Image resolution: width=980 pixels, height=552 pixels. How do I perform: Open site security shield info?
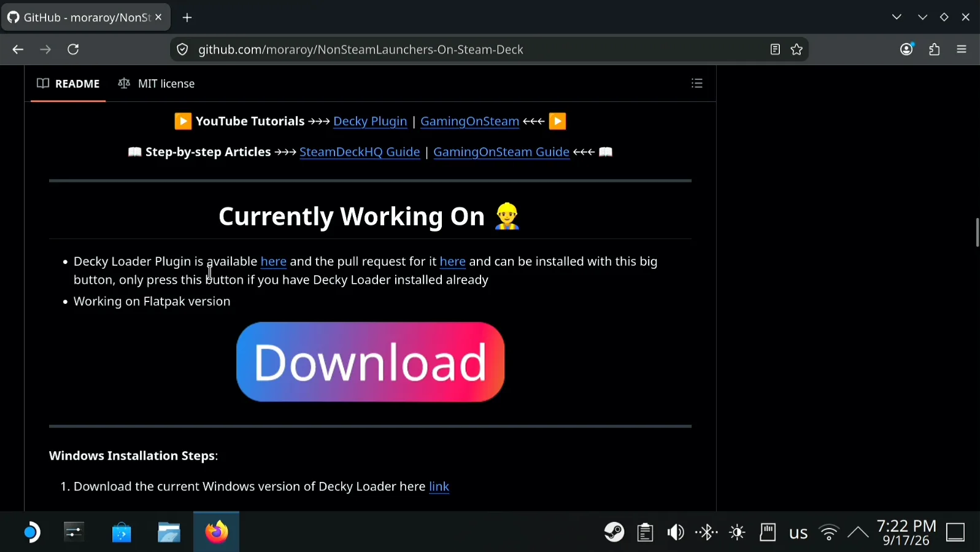[x=182, y=50]
